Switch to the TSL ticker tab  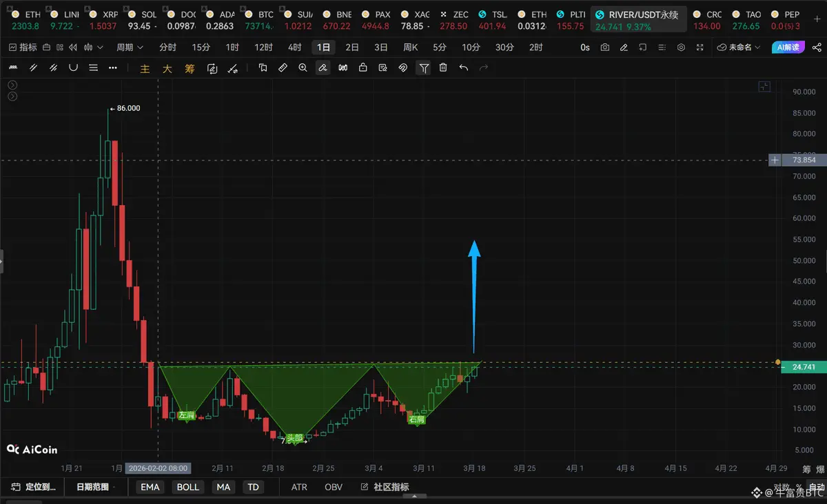(492, 20)
